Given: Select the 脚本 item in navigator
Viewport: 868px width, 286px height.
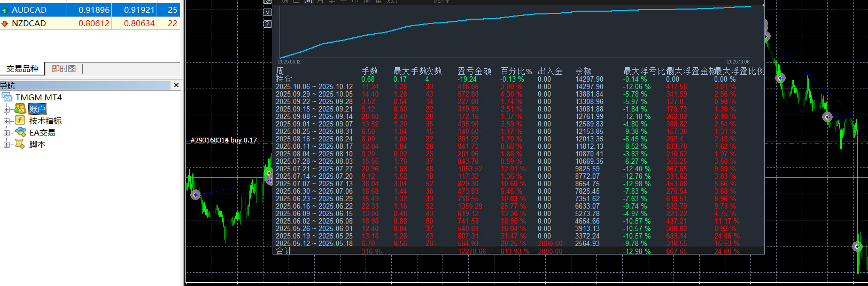Looking at the screenshot, I should 37,145.
